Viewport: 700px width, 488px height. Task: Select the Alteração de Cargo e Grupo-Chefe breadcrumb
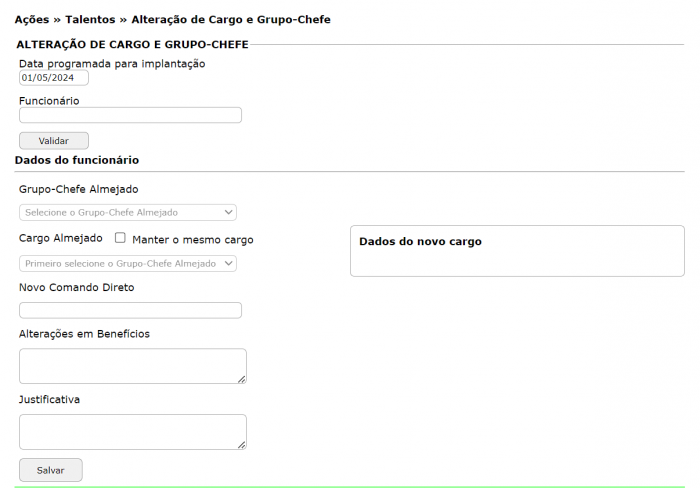point(231,19)
